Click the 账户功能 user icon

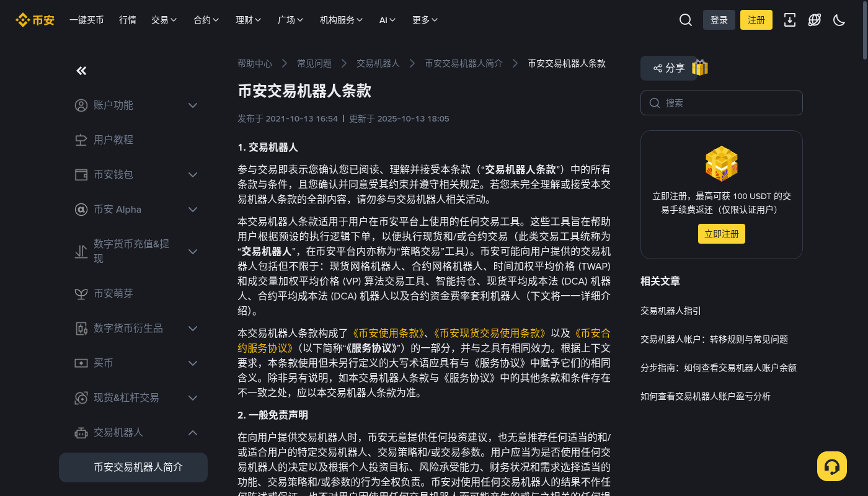click(81, 105)
